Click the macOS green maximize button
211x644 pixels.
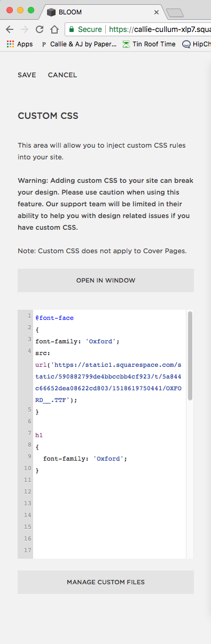coord(31,10)
